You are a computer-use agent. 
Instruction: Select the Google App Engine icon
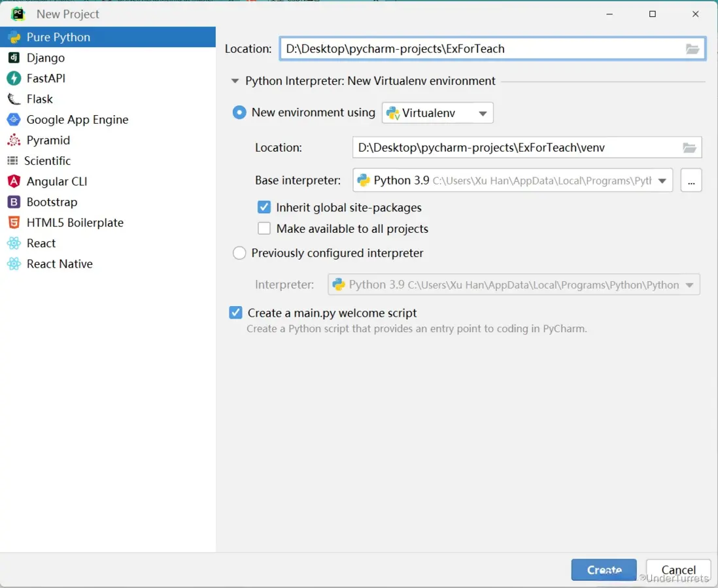click(x=14, y=120)
